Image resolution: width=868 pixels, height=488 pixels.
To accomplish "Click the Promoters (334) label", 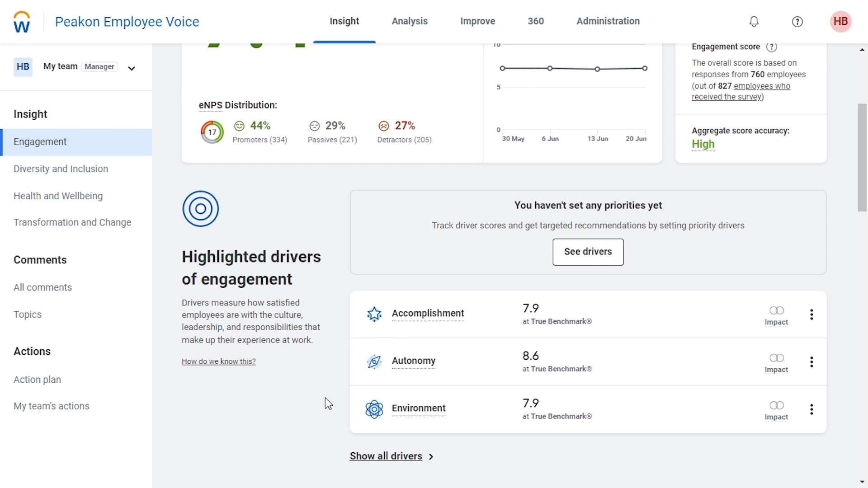I will pyautogui.click(x=259, y=140).
